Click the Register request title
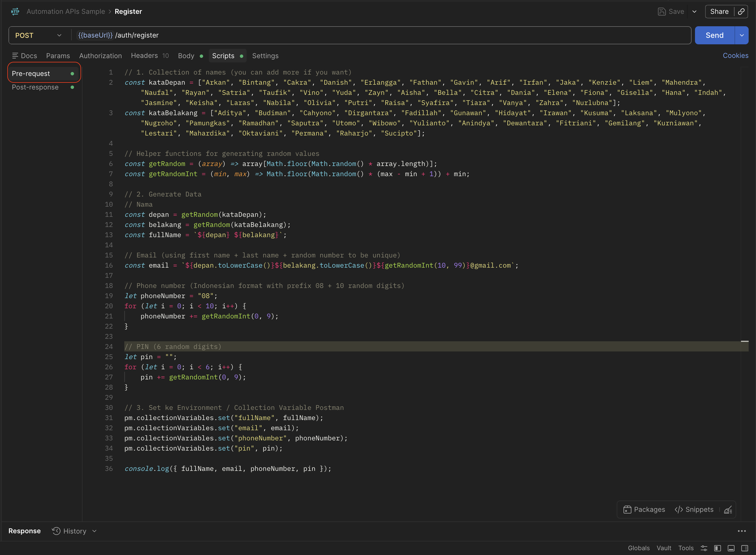756x555 pixels. 129,11
